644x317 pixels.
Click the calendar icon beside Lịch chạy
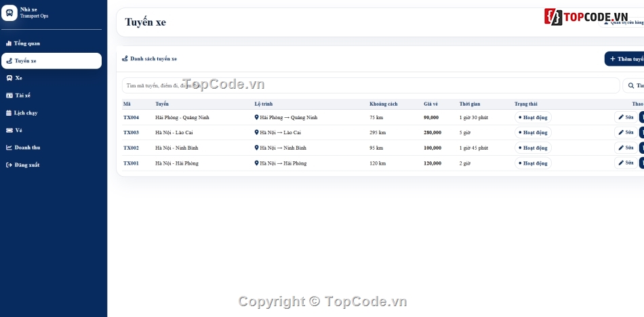(9, 113)
